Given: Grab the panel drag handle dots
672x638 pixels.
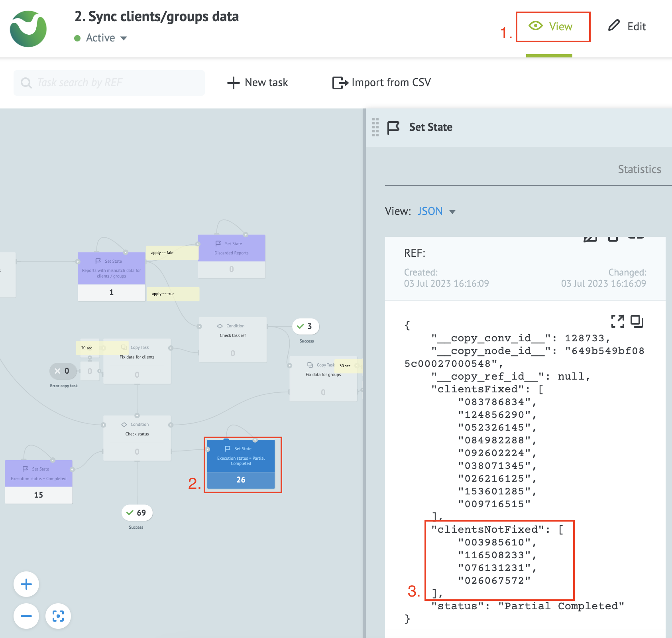Looking at the screenshot, I should (375, 127).
